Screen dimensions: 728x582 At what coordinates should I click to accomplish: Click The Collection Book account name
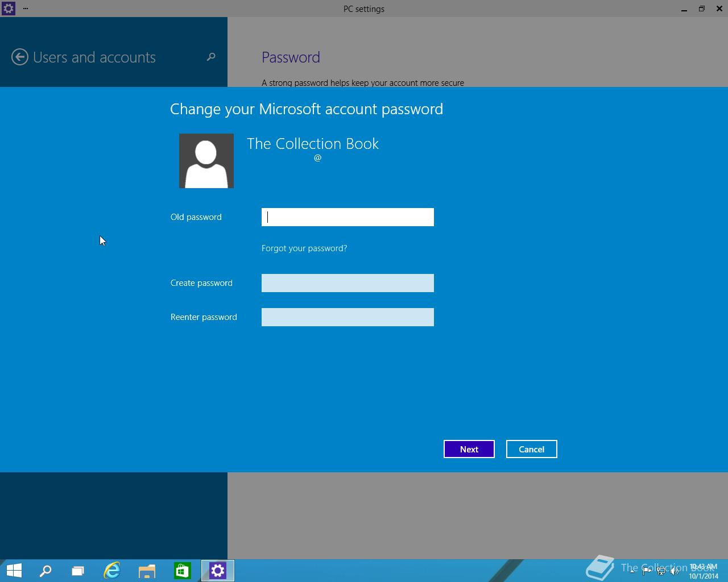pyautogui.click(x=313, y=144)
